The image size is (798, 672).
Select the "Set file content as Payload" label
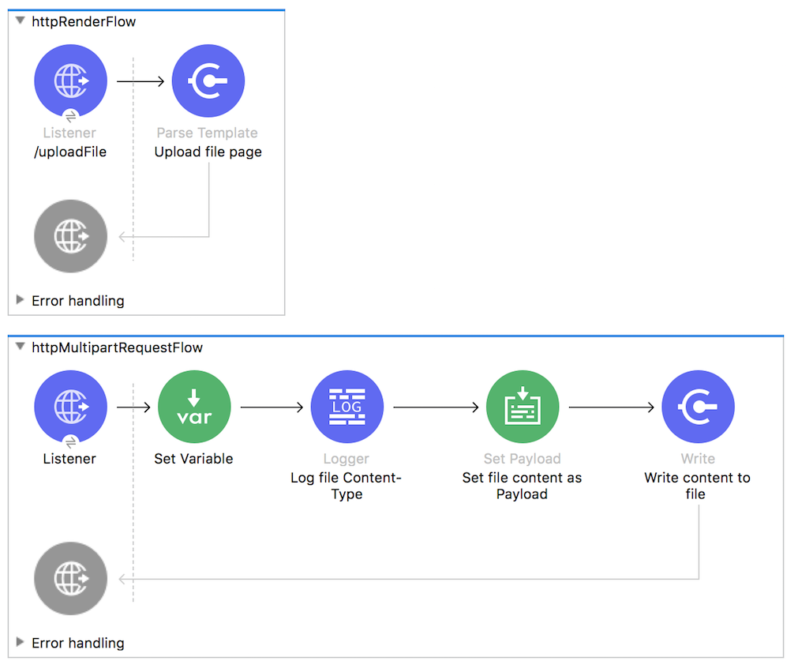click(522, 485)
